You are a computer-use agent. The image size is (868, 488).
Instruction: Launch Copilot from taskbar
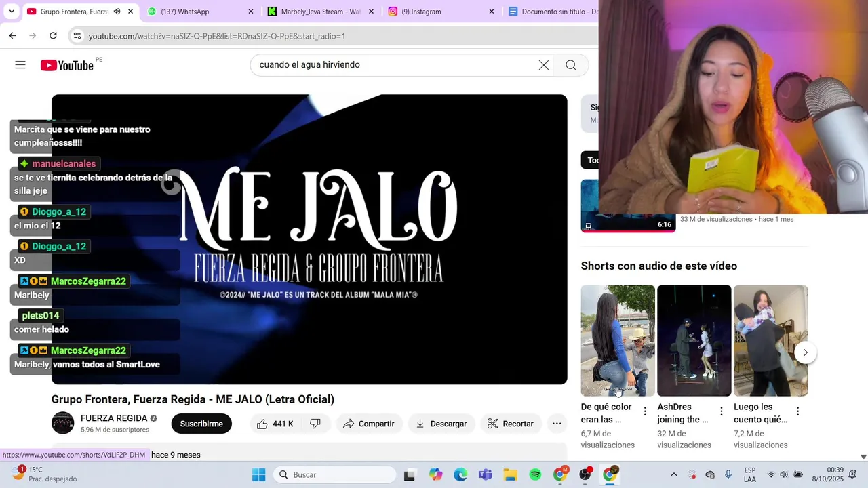click(x=435, y=474)
